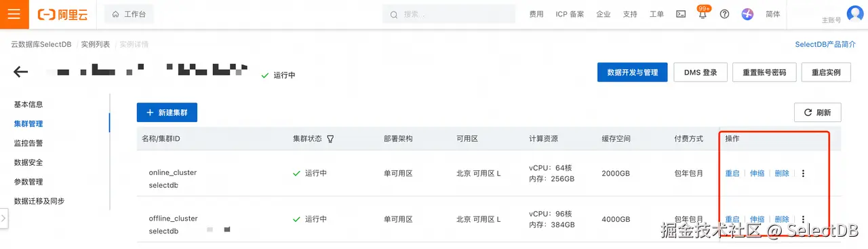Open 参数管理 in sidebar

tap(28, 182)
